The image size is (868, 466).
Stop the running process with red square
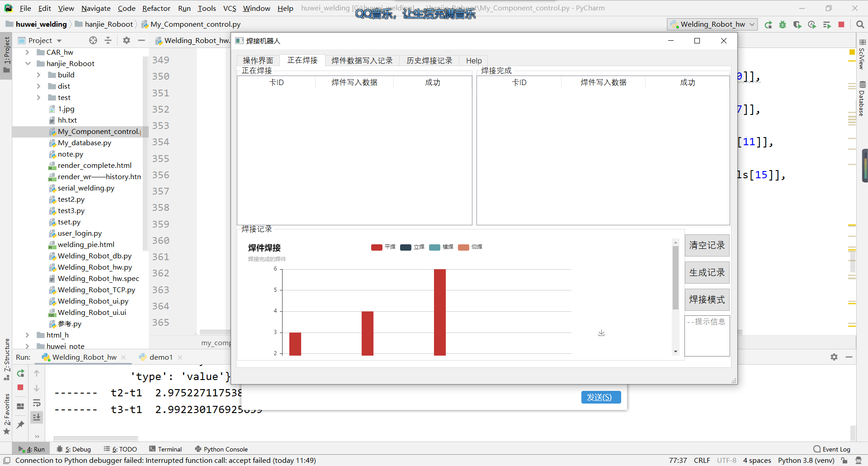[842, 24]
